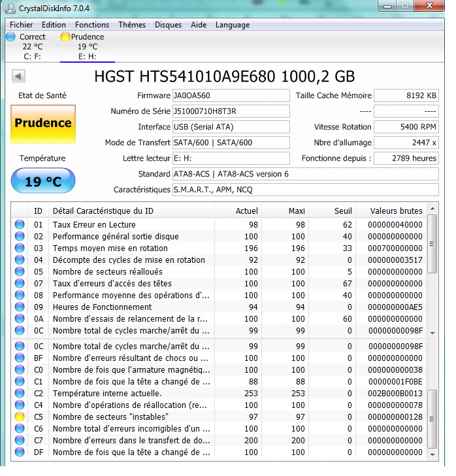Open the Language menu
The height and width of the screenshot is (476, 456).
pyautogui.click(x=233, y=25)
